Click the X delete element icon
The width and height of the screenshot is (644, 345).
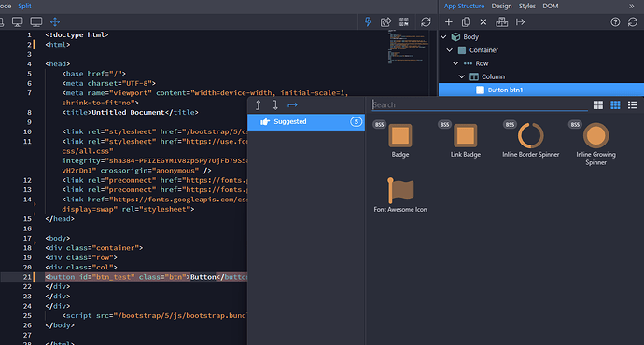483,22
